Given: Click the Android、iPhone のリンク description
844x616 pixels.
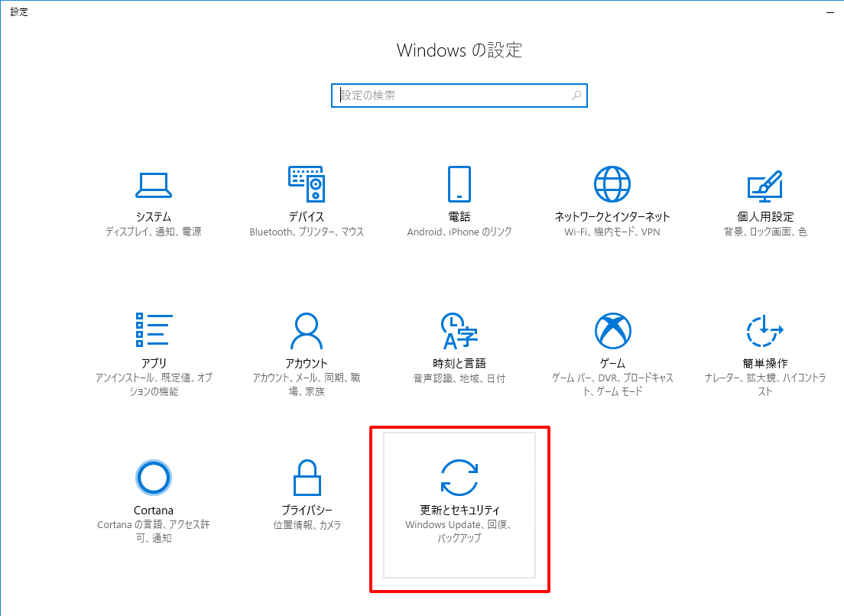Looking at the screenshot, I should click(459, 232).
